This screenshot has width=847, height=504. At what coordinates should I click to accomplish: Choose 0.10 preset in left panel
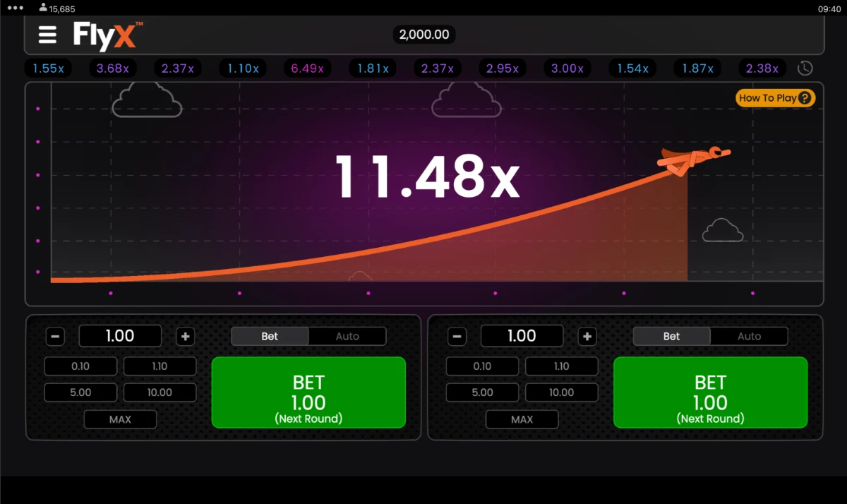[80, 366]
